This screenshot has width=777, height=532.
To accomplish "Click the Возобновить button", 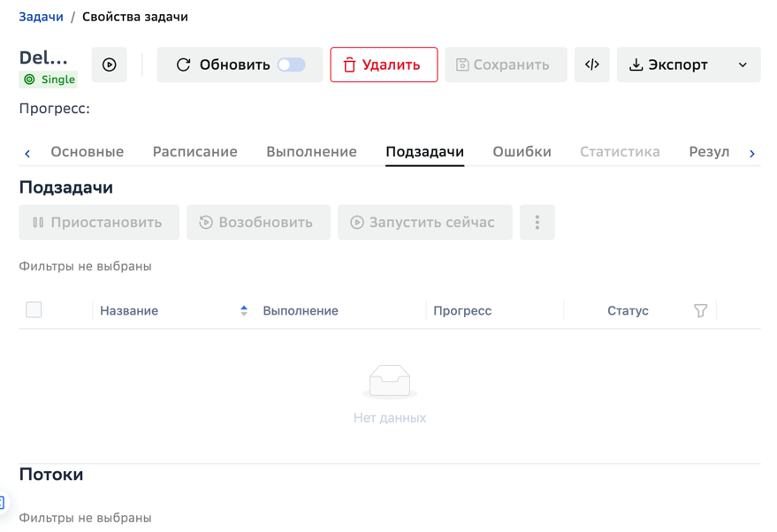I will click(x=259, y=223).
